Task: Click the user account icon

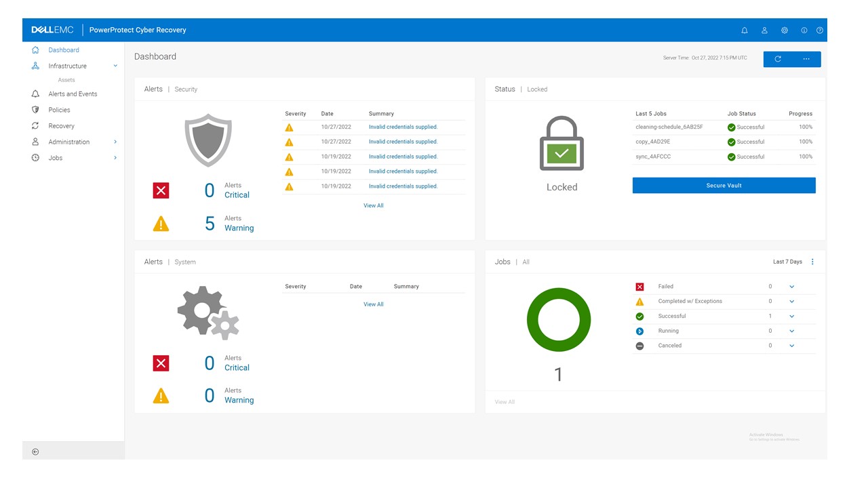Action: click(x=764, y=30)
